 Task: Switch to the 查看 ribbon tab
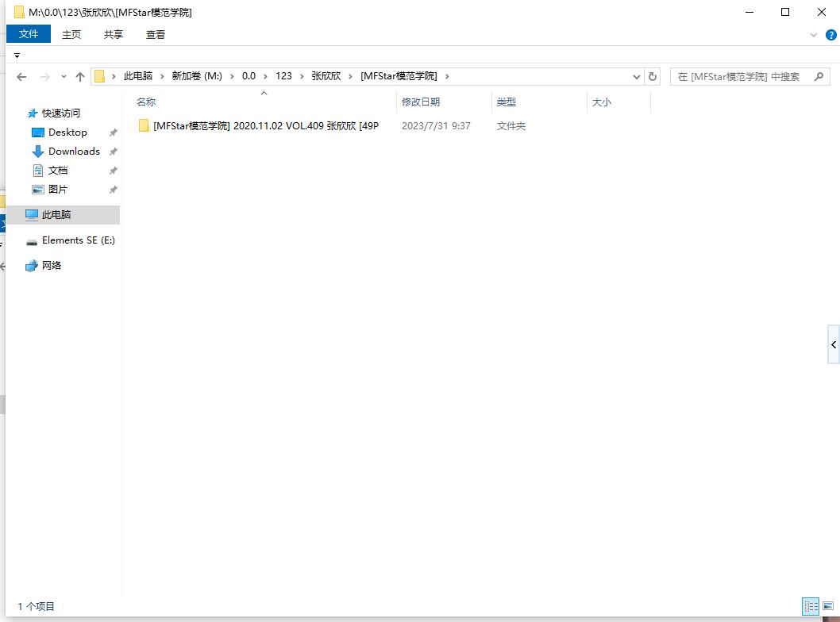coord(156,34)
